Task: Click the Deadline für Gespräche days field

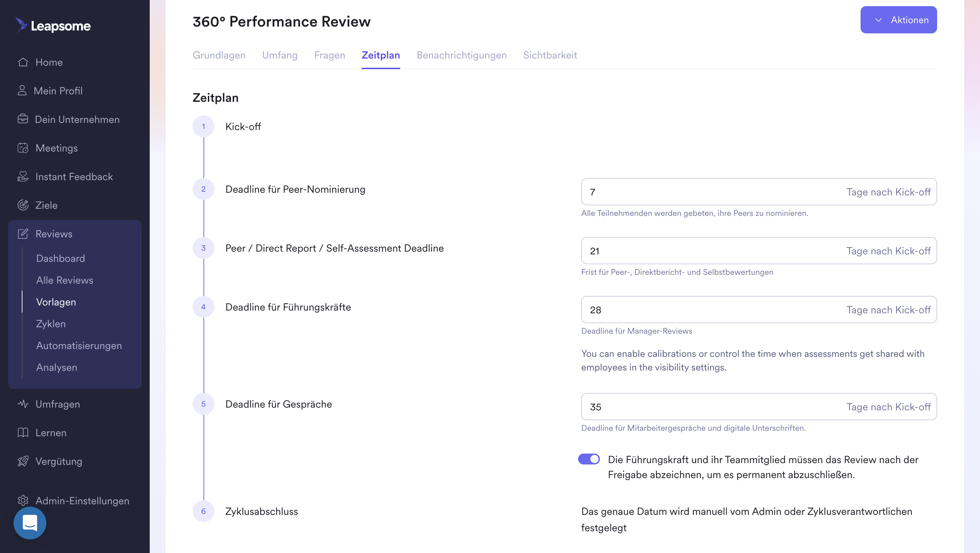Action: point(758,407)
